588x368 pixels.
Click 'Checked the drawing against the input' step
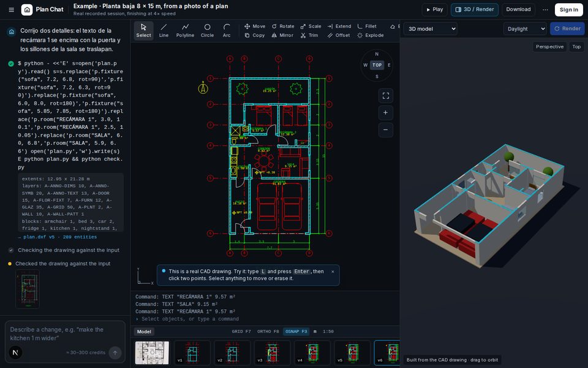click(62, 264)
